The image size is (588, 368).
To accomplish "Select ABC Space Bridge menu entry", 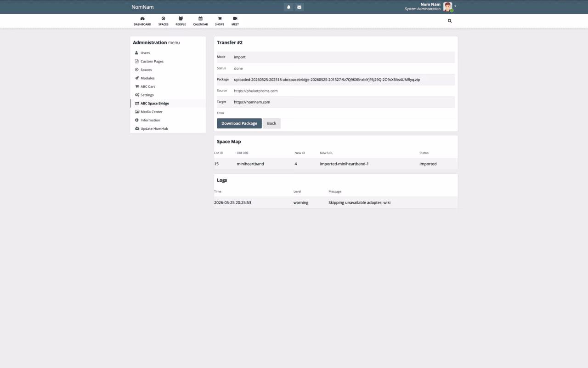I will [x=168, y=103].
